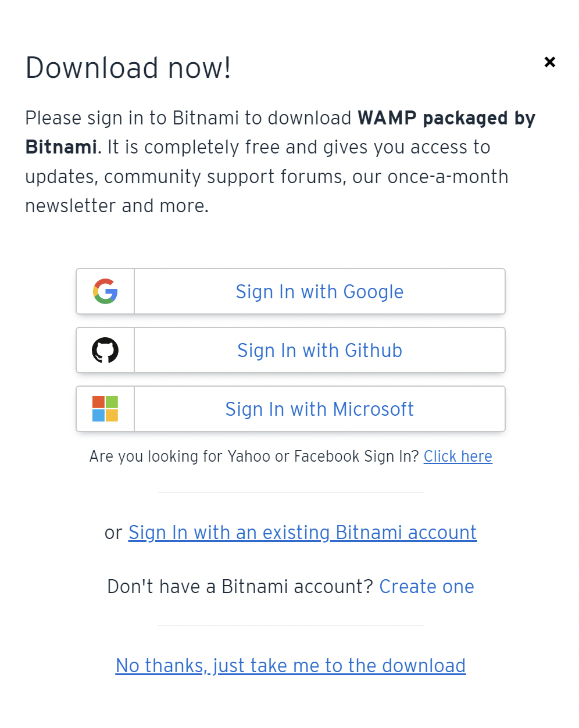Click the "newsletter and more." text
The width and height of the screenshot is (579, 728).
click(117, 206)
